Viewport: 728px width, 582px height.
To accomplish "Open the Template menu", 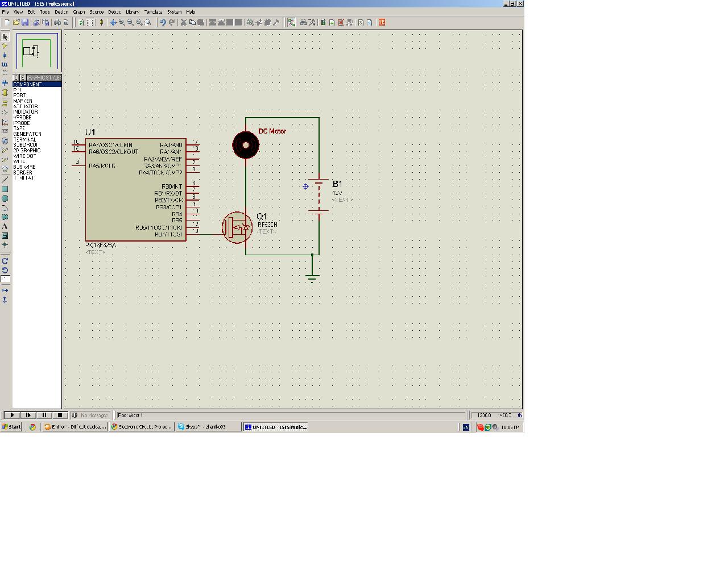I will click(x=153, y=11).
